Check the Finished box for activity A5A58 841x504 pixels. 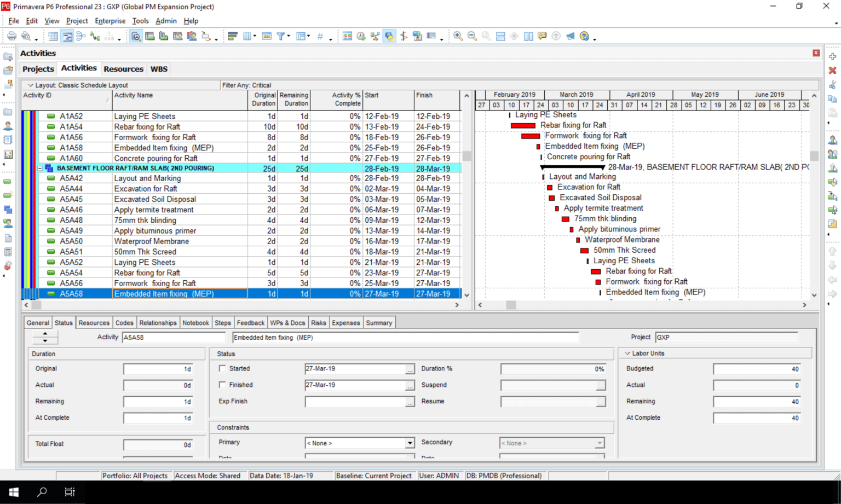point(223,385)
